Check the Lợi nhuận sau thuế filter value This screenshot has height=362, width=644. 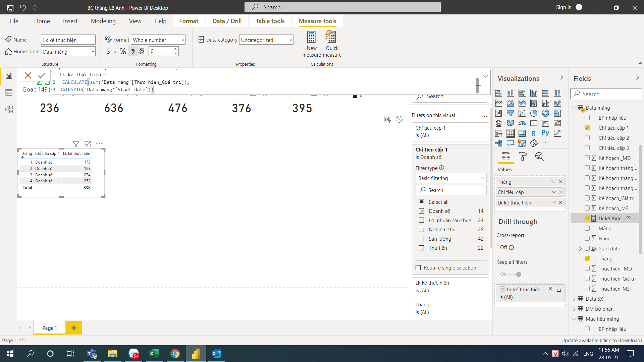(x=421, y=220)
